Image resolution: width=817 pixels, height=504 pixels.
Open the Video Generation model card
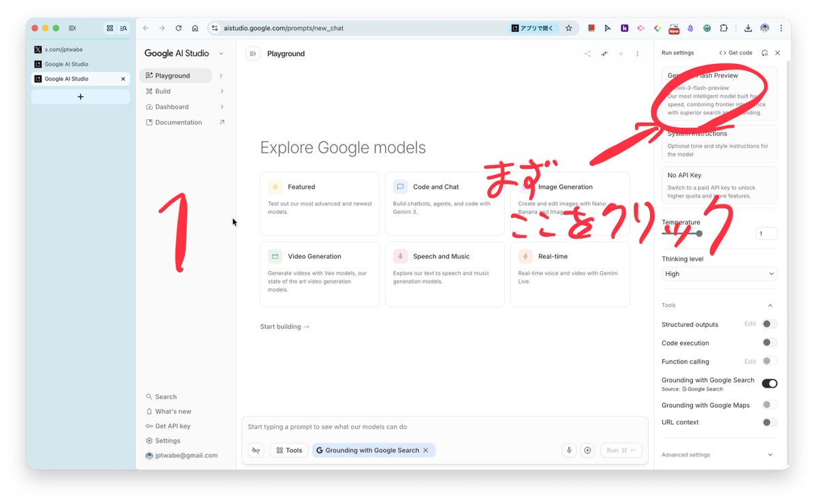(x=320, y=274)
